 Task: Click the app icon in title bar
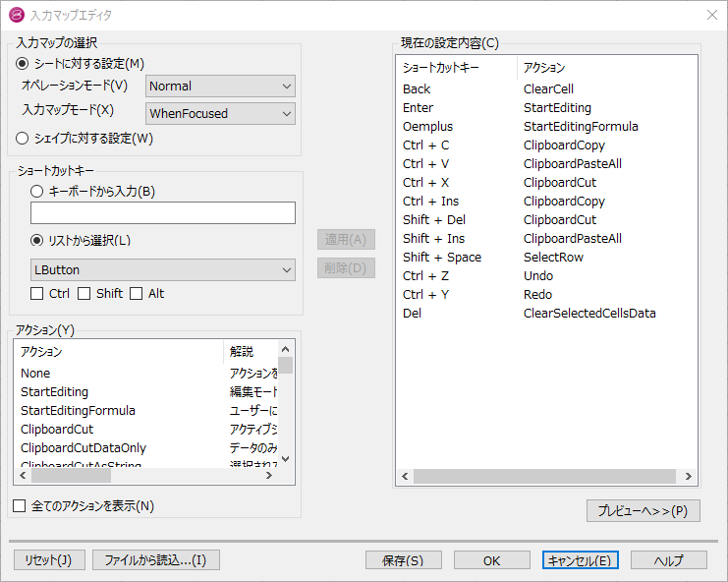(16, 15)
